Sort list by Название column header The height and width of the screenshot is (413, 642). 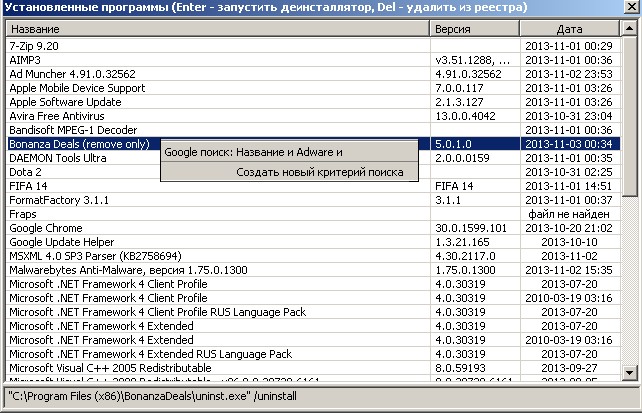click(218, 29)
